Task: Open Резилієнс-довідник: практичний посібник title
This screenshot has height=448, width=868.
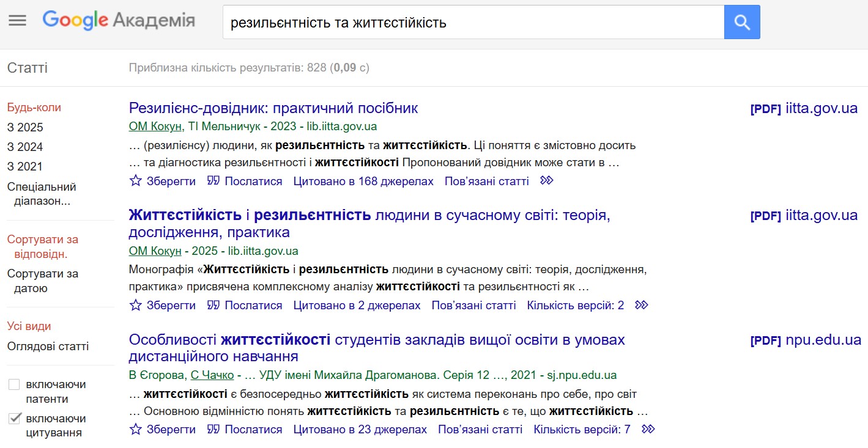Action: [x=273, y=108]
